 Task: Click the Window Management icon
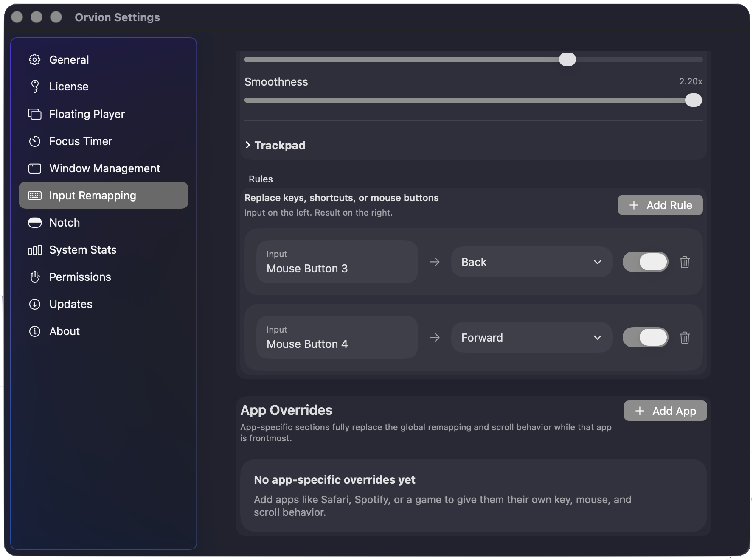[x=35, y=168]
